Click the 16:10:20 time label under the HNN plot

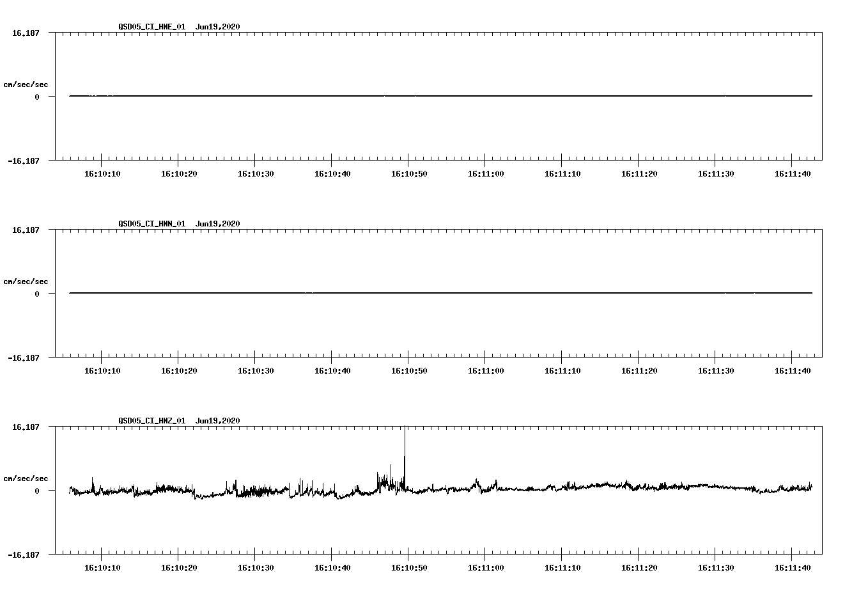click(179, 371)
